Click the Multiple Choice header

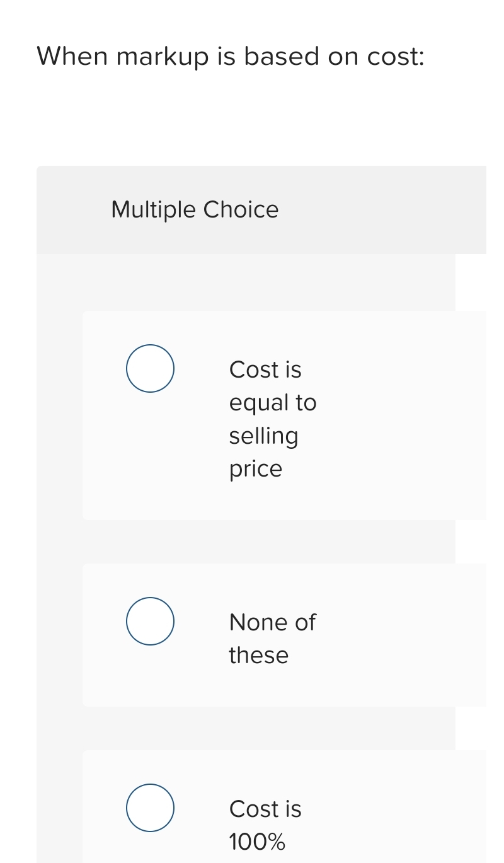(195, 209)
